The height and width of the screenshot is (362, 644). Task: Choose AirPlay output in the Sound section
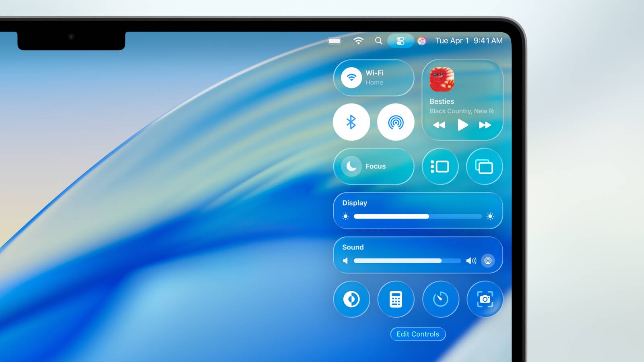click(488, 261)
